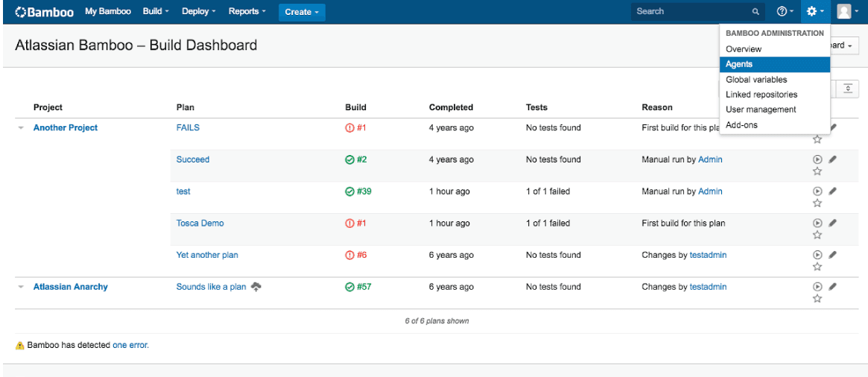Run the Succeed plan using its play icon
This screenshot has height=377, width=868.
[x=817, y=159]
